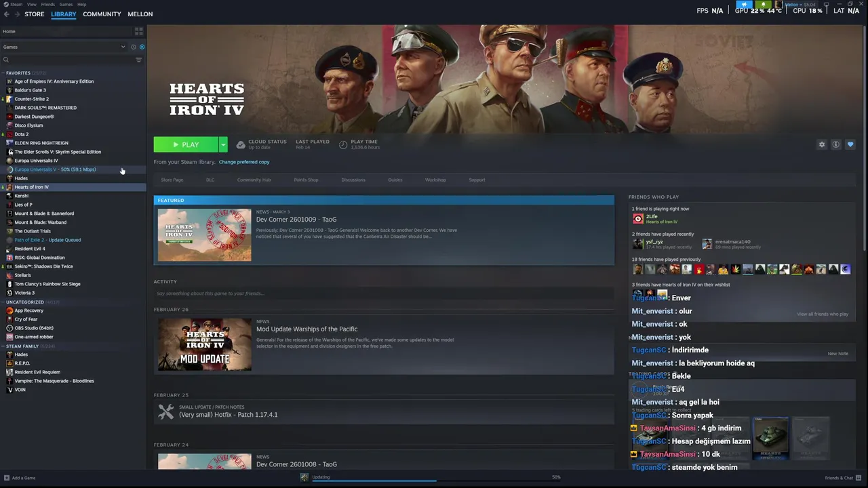This screenshot has height=488, width=868.
Task: Open the Support link
Action: pyautogui.click(x=477, y=180)
